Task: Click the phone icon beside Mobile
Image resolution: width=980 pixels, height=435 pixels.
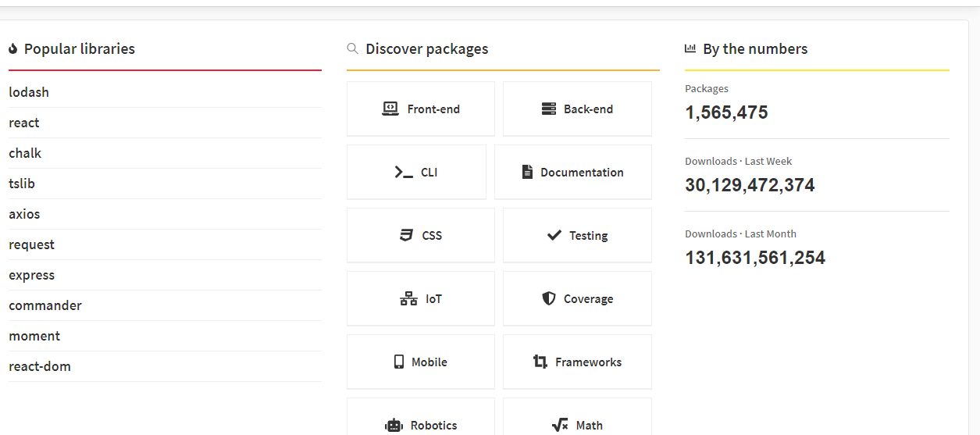Action: [x=399, y=362]
